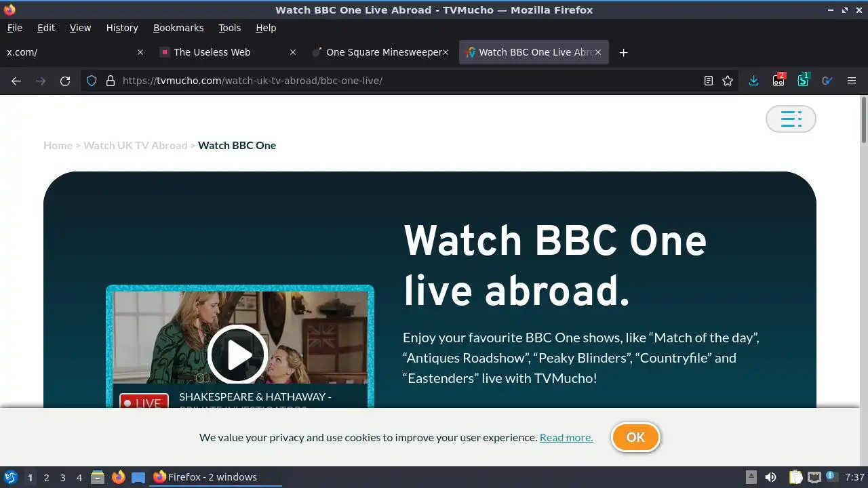Accept cookies with the OK button

[x=635, y=437]
